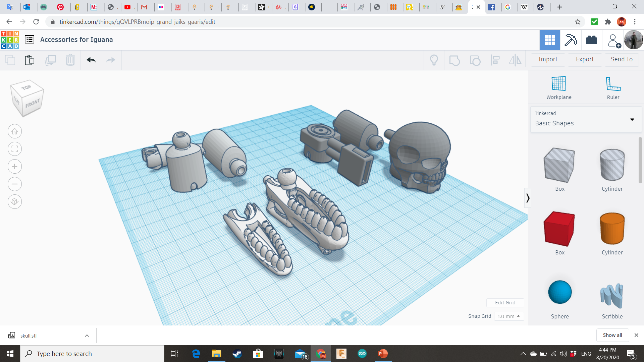
Task: Pick the red solid Box shape
Action: coord(559,229)
